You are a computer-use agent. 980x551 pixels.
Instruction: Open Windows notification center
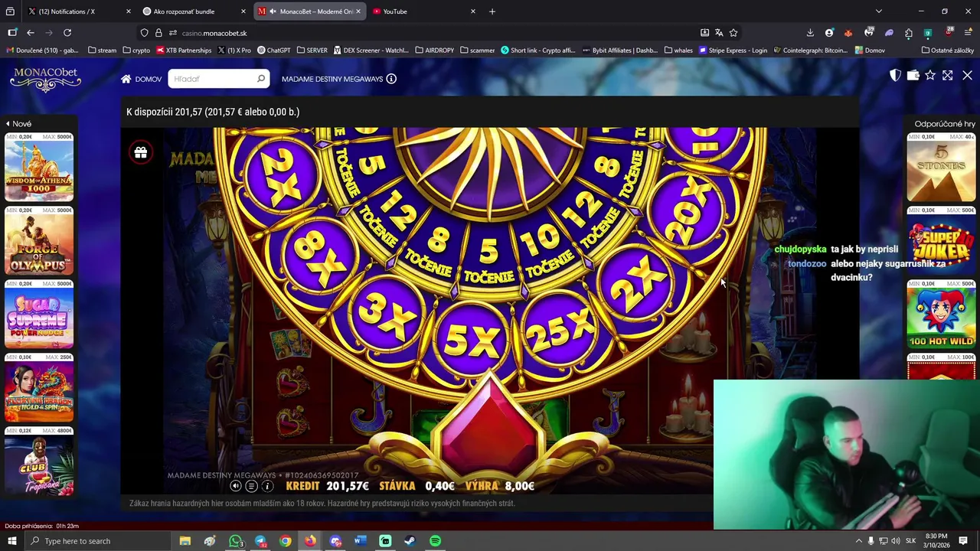point(963,541)
